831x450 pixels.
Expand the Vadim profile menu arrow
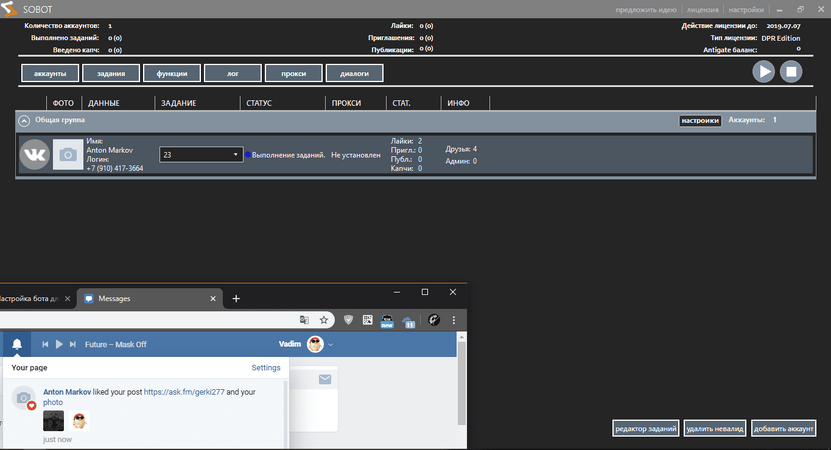tap(331, 344)
